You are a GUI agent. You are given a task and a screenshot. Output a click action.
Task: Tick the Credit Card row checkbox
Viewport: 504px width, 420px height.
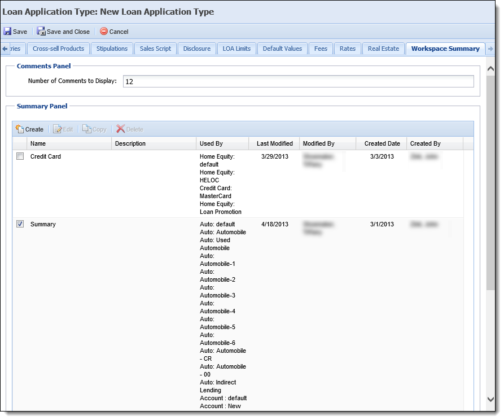coord(20,156)
